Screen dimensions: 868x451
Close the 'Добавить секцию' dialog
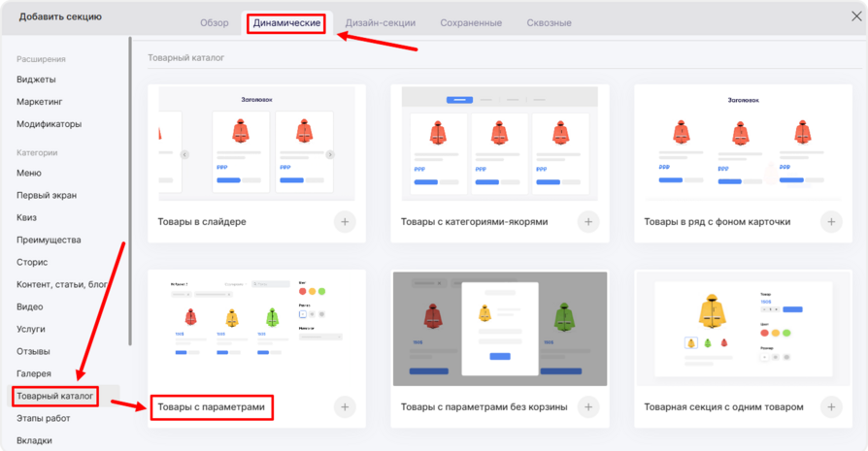coord(856,16)
